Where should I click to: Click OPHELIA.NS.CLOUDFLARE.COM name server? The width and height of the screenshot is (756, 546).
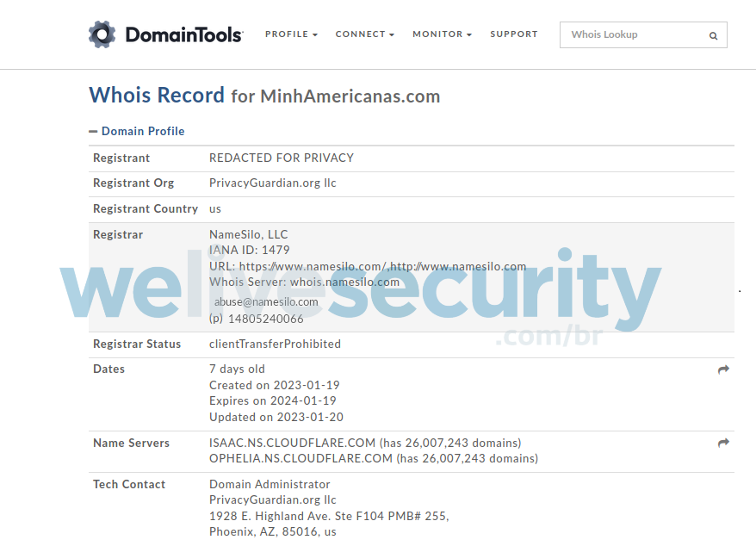click(x=301, y=458)
